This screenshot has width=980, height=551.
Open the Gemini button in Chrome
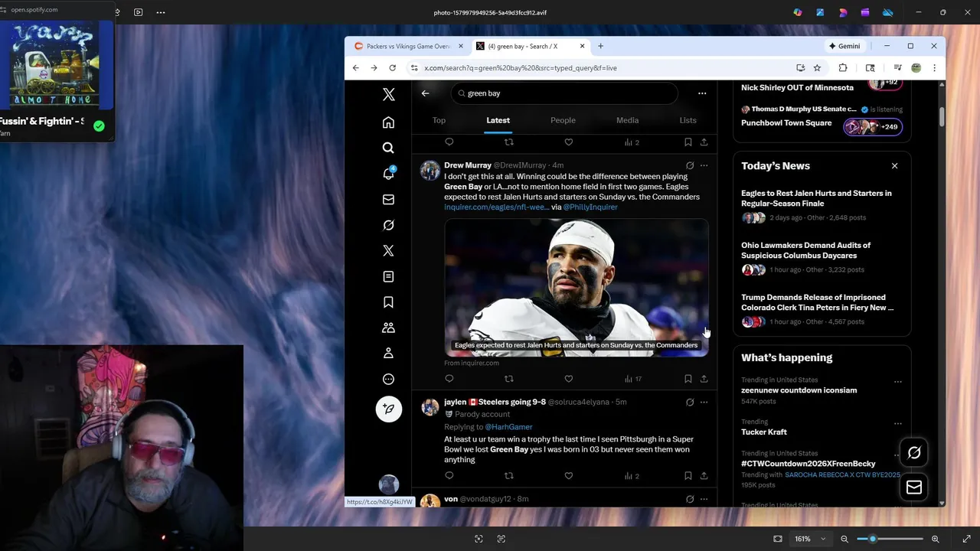click(844, 46)
